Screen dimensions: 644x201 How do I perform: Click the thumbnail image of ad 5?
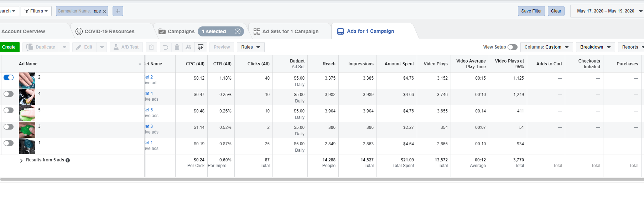pyautogui.click(x=27, y=114)
